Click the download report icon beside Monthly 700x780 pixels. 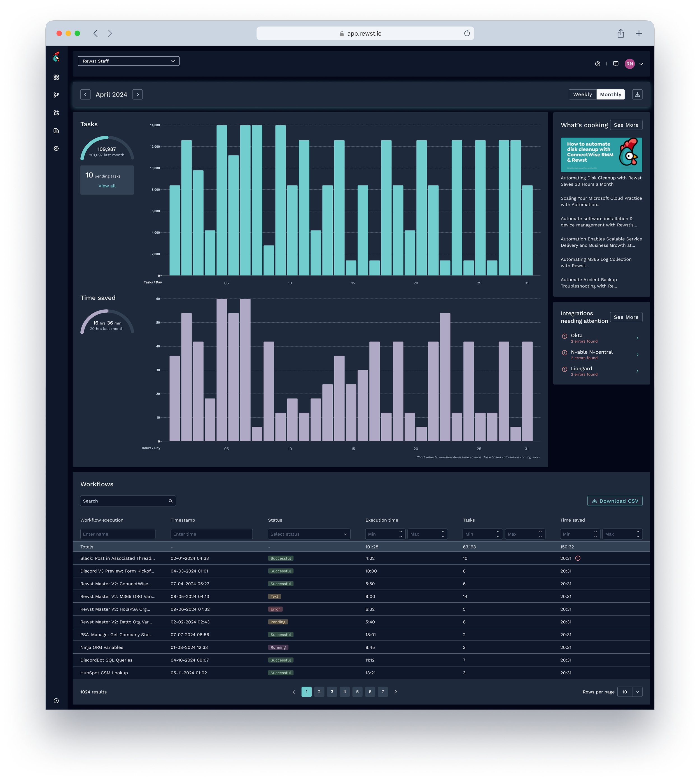point(637,94)
